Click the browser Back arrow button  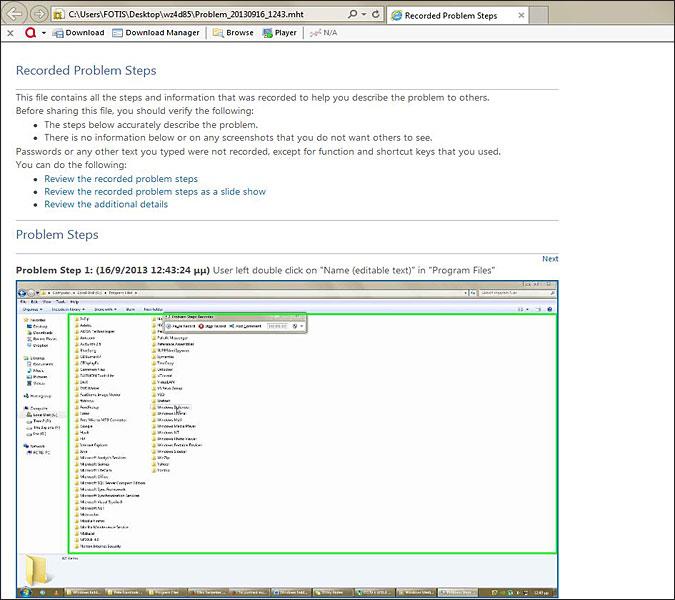point(14,15)
